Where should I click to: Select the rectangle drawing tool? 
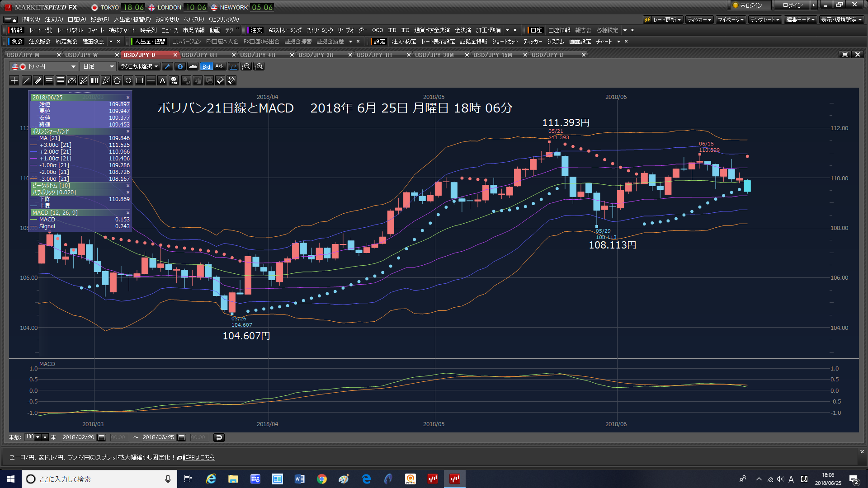pyautogui.click(x=140, y=80)
